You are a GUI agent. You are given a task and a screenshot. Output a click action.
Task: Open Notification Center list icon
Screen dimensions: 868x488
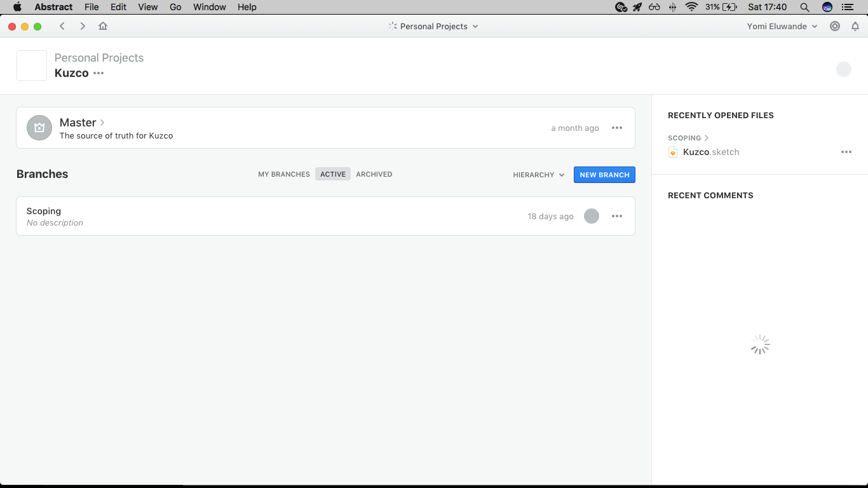847,7
